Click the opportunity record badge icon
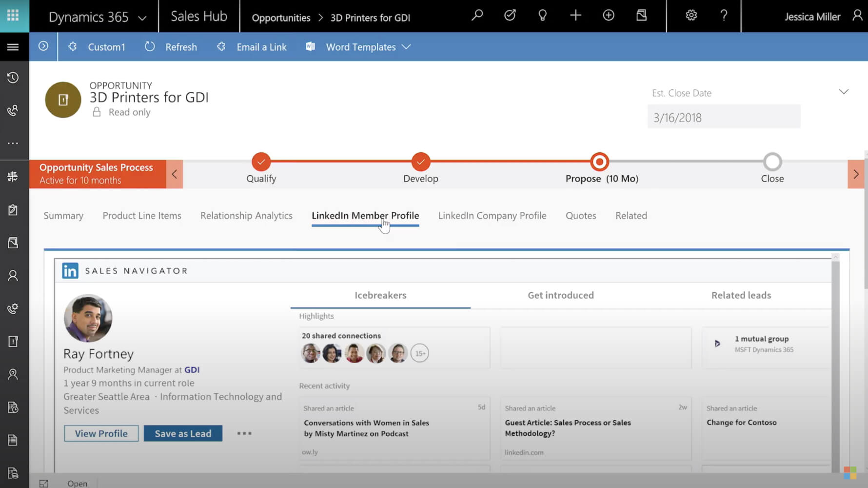868x488 pixels. tap(63, 100)
